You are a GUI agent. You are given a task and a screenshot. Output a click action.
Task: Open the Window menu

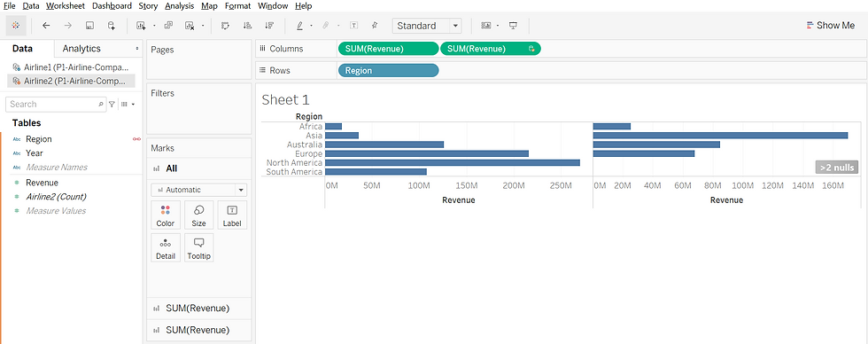coord(273,6)
